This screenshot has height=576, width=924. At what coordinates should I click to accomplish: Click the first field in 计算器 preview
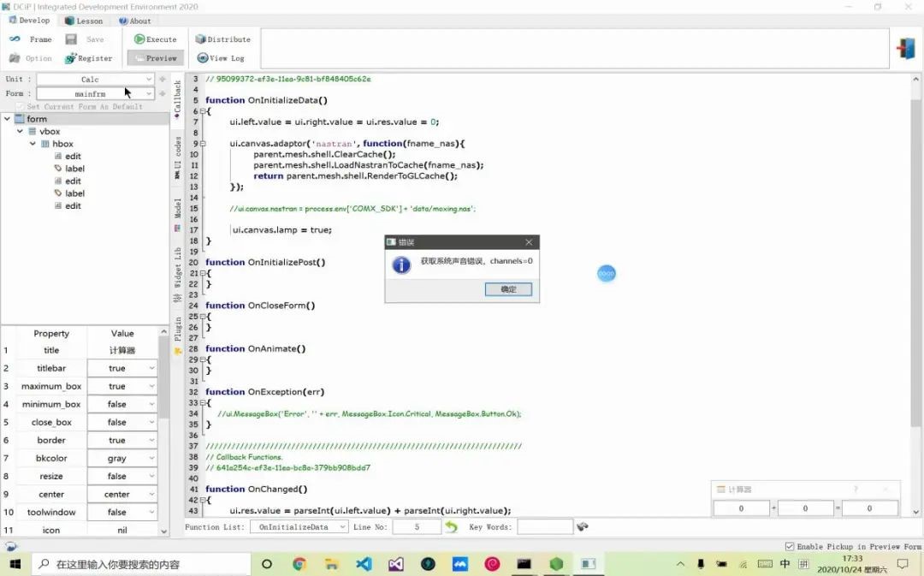tap(741, 508)
